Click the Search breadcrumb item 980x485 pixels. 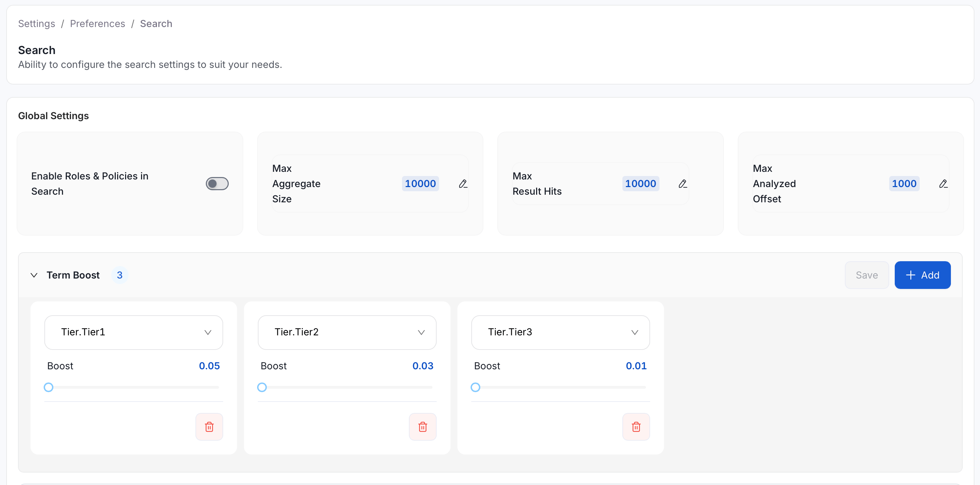pyautogui.click(x=156, y=24)
